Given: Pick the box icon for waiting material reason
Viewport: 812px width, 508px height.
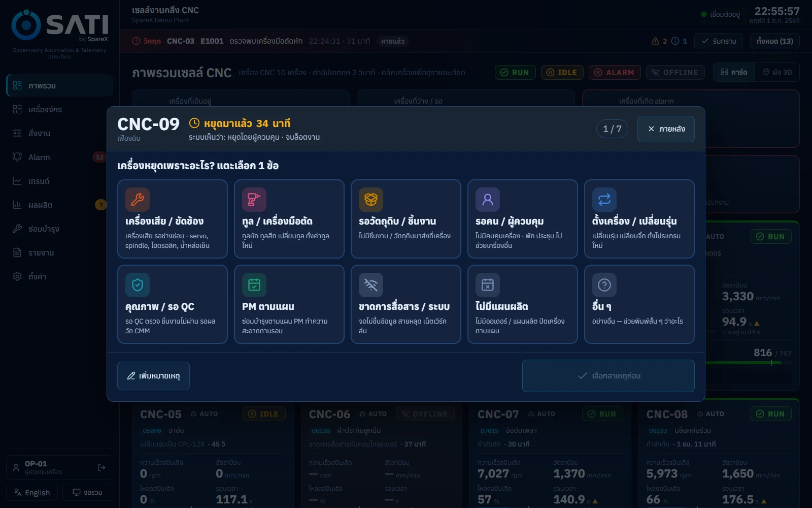Looking at the screenshot, I should click(x=371, y=200).
